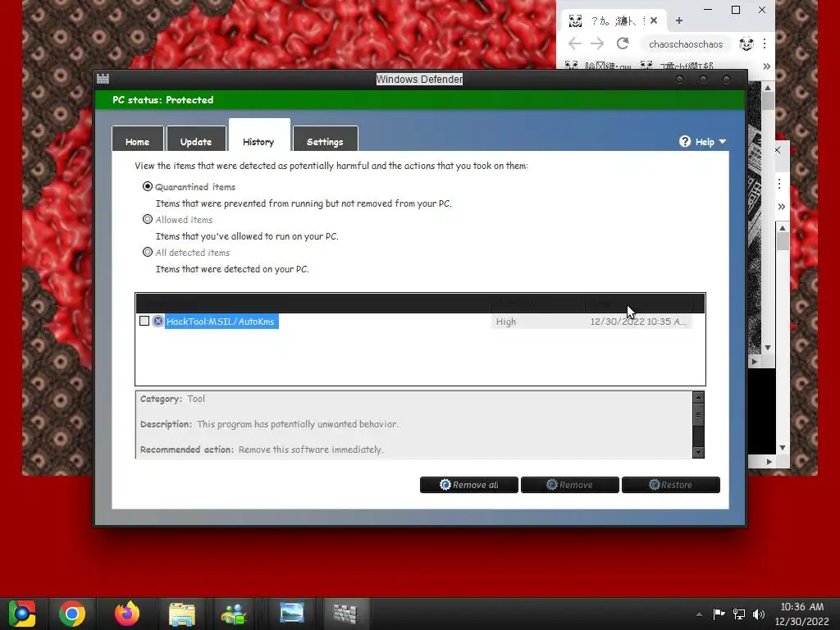Click the details pane scrollbar thumb
Screen dimensions: 840x630
(698, 414)
